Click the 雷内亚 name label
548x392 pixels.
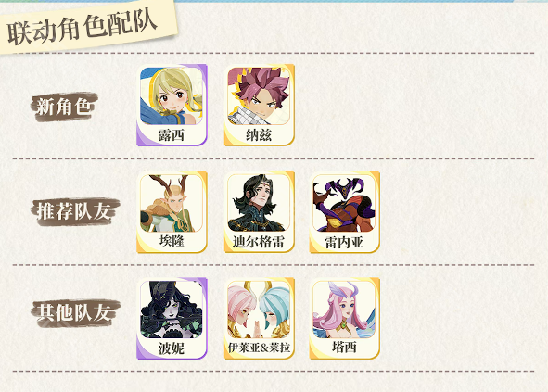point(344,242)
